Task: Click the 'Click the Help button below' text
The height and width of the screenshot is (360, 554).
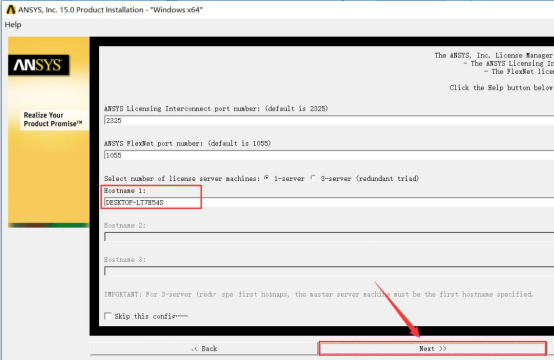Action: pos(501,88)
